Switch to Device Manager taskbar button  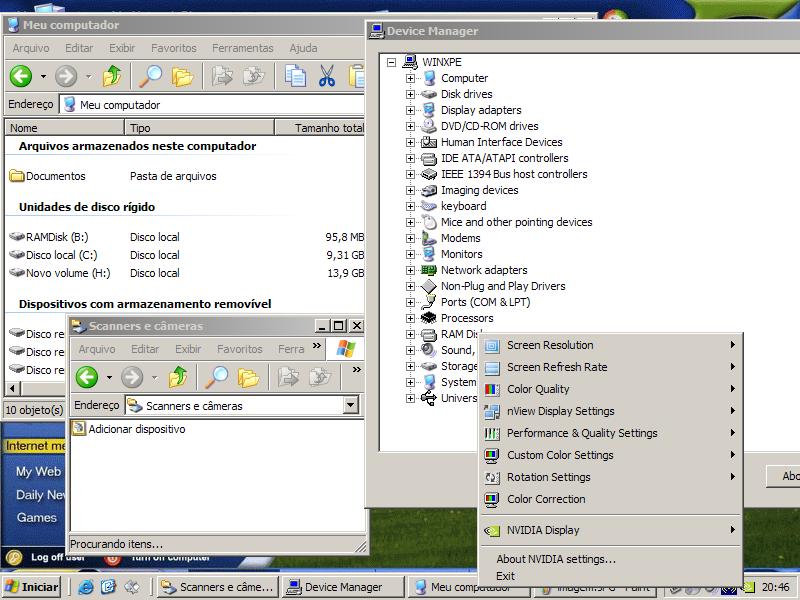(343, 587)
